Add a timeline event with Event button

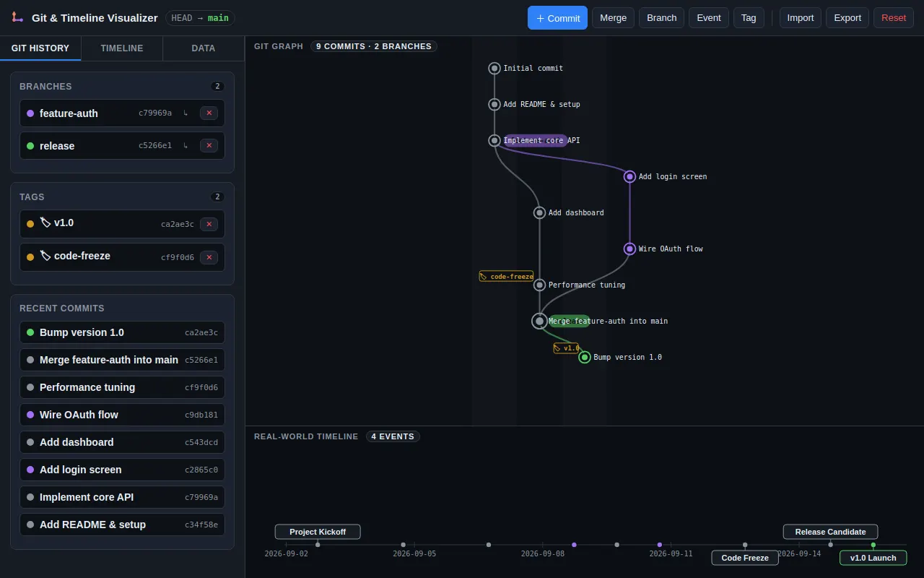click(709, 17)
